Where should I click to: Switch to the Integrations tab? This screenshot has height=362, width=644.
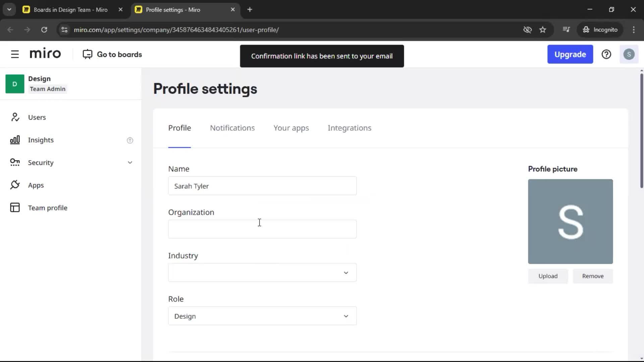pos(350,128)
